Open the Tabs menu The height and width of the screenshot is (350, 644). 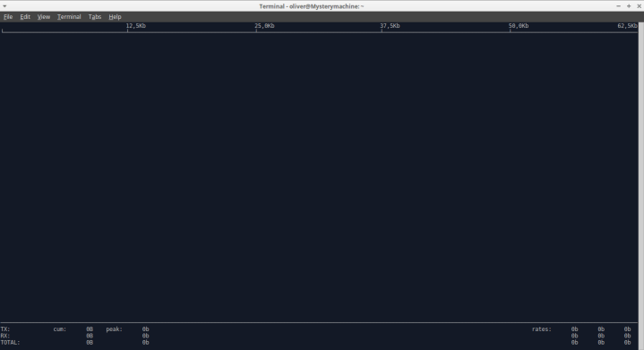coord(94,17)
